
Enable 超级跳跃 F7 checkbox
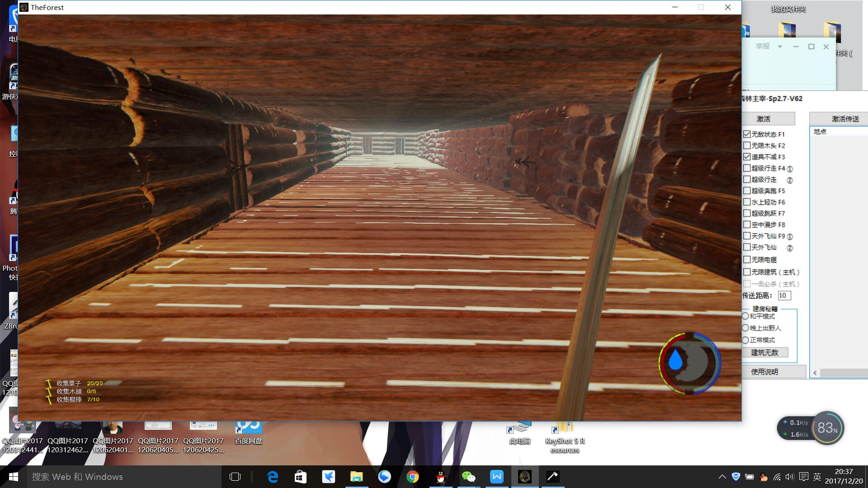click(x=747, y=213)
